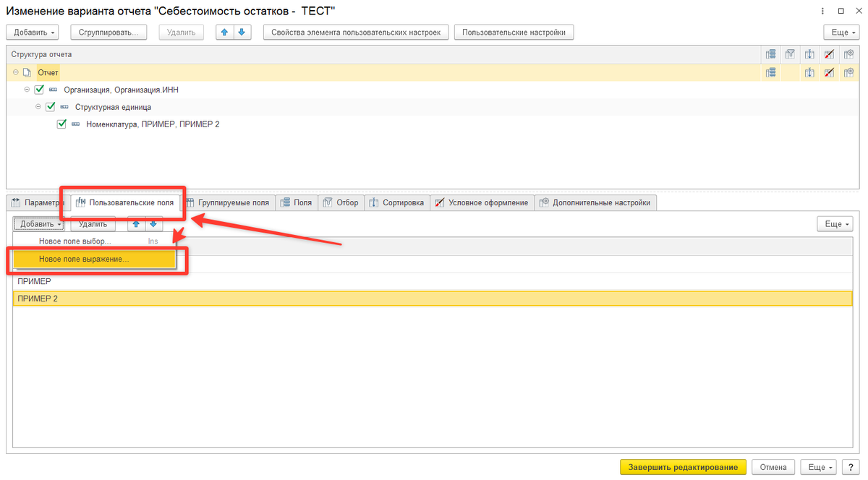868x480 pixels.
Task: Click the Завершить редактирование button
Action: 684,467
